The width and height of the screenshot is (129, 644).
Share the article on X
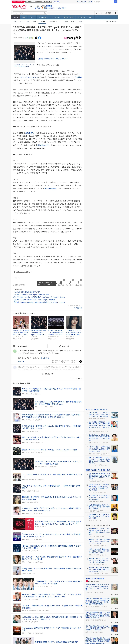[x=36, y=38]
